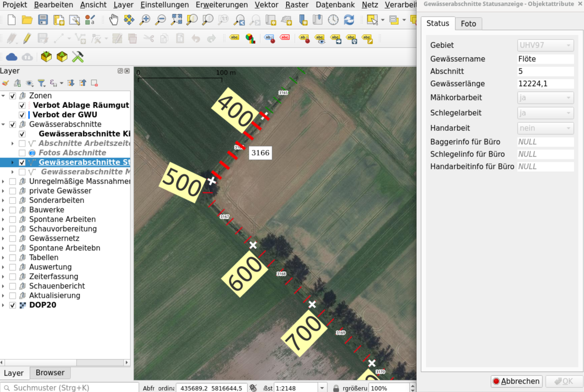The image size is (584, 392).
Task: Click the Zoom Last magnifier icon
Action: (239, 20)
